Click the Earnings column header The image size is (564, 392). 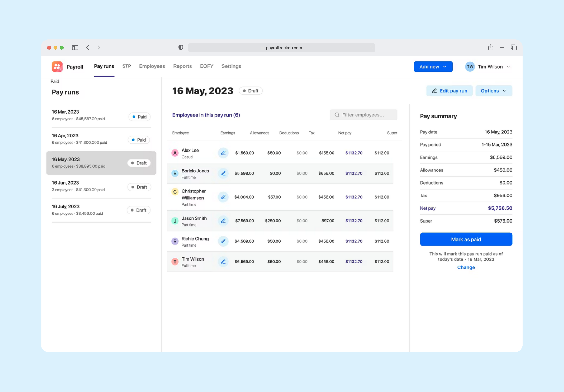point(227,133)
